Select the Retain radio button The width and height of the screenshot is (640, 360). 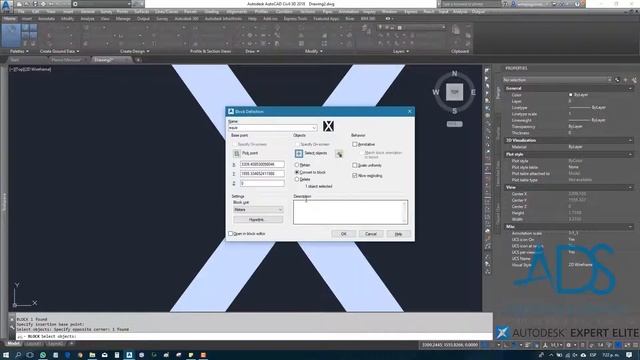[x=297, y=165]
